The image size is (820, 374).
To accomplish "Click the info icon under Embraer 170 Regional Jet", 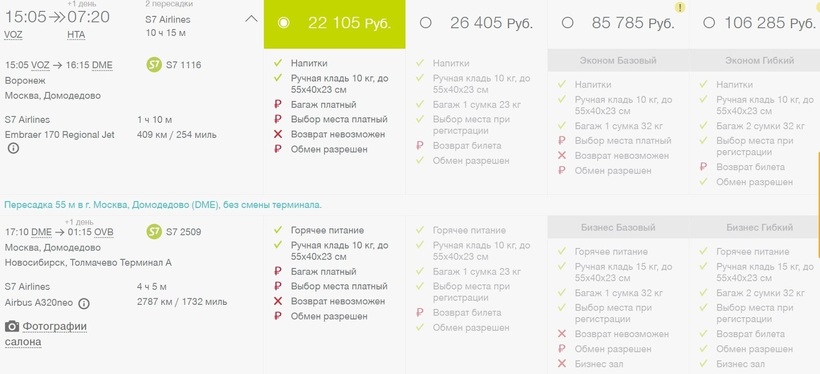I will coord(13,149).
